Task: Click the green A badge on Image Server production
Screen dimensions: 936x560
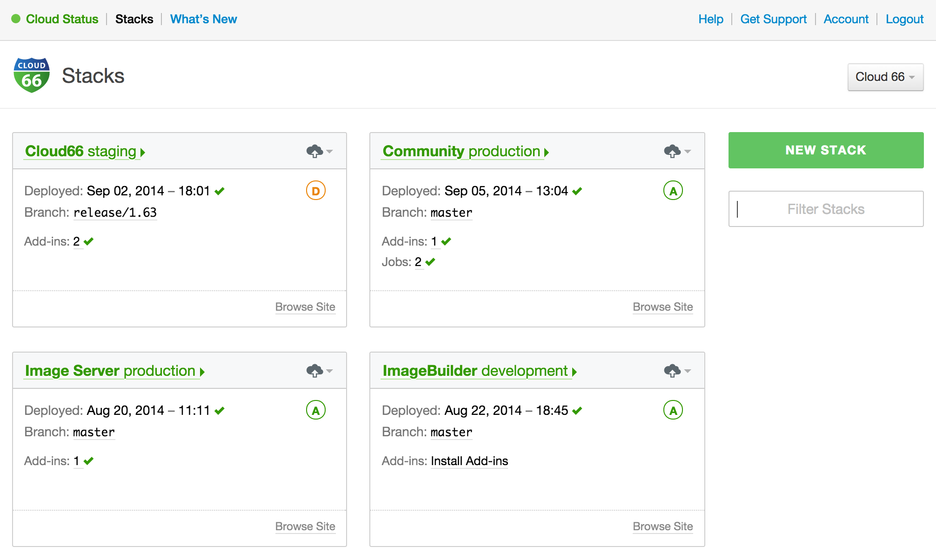Action: (316, 410)
